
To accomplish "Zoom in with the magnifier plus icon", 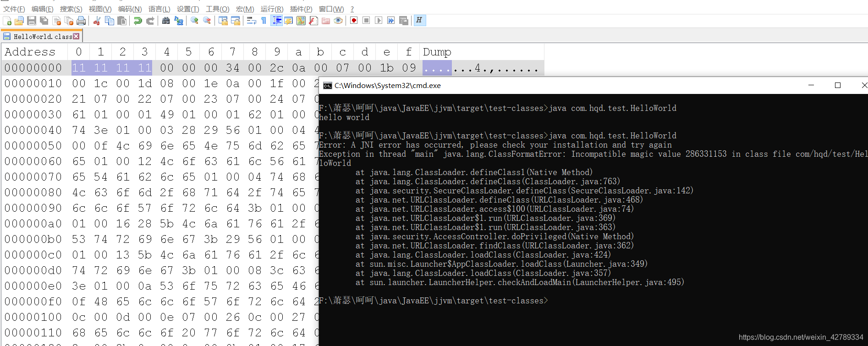I will [x=194, y=21].
